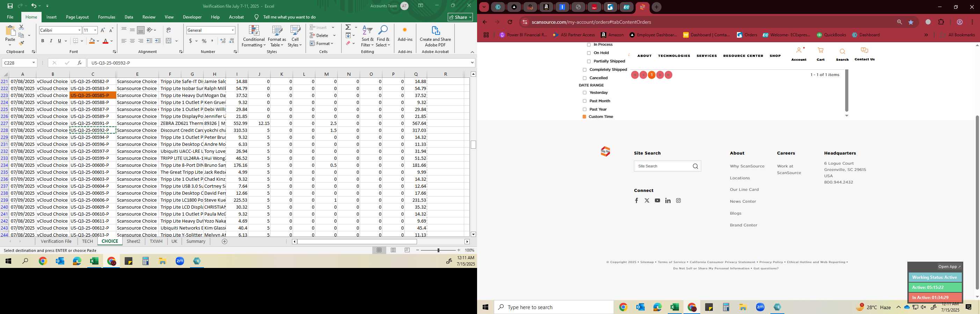Open Why ScanSource footer link
Image resolution: width=980 pixels, height=314 pixels.
[747, 166]
